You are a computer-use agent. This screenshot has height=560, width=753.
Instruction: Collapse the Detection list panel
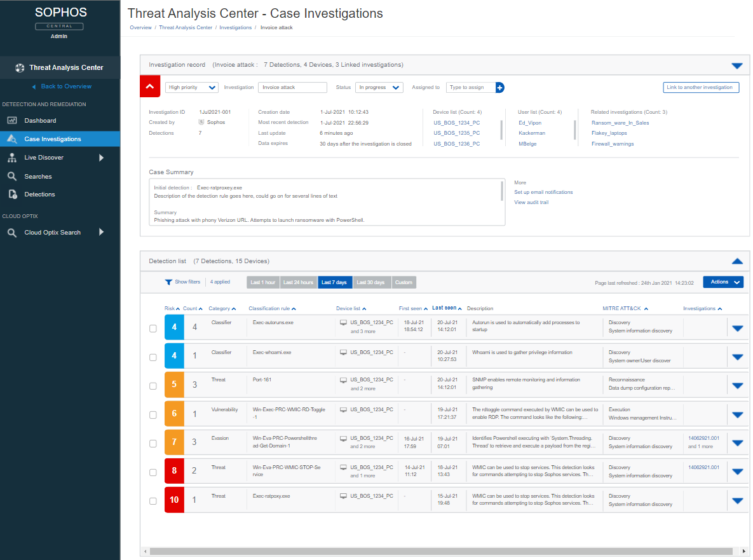[x=737, y=261]
